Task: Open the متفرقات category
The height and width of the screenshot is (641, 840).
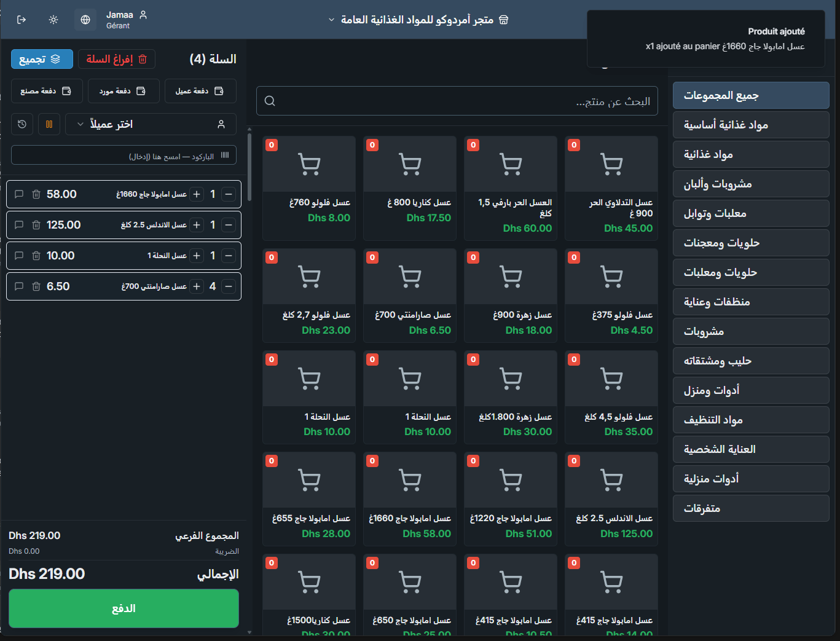Action: pos(751,508)
